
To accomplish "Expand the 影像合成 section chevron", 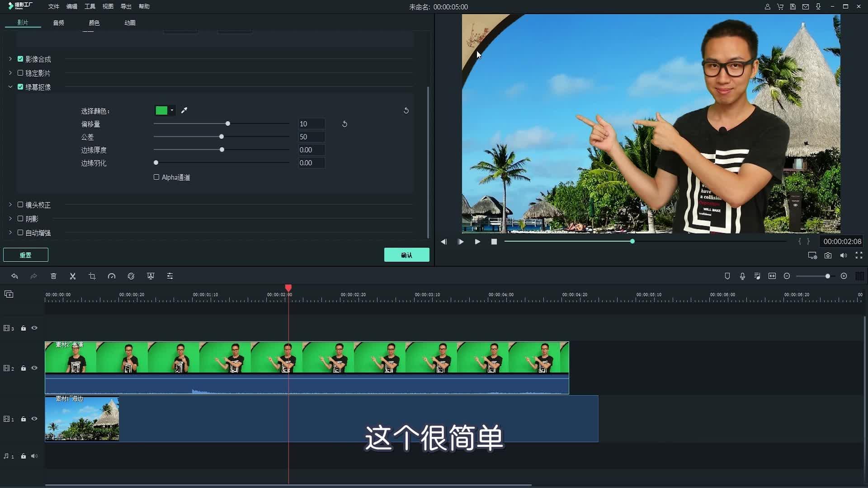I will [x=10, y=59].
